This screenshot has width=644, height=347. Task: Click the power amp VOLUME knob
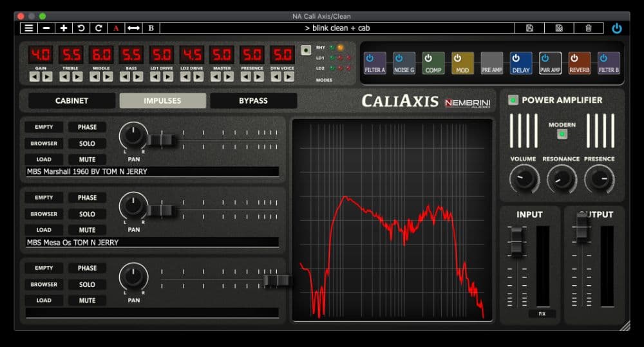click(x=524, y=178)
